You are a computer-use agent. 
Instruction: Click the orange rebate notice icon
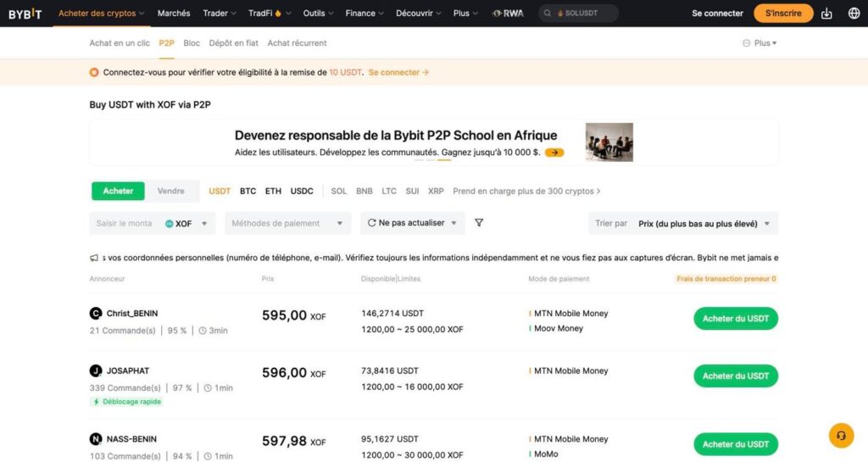click(x=94, y=72)
